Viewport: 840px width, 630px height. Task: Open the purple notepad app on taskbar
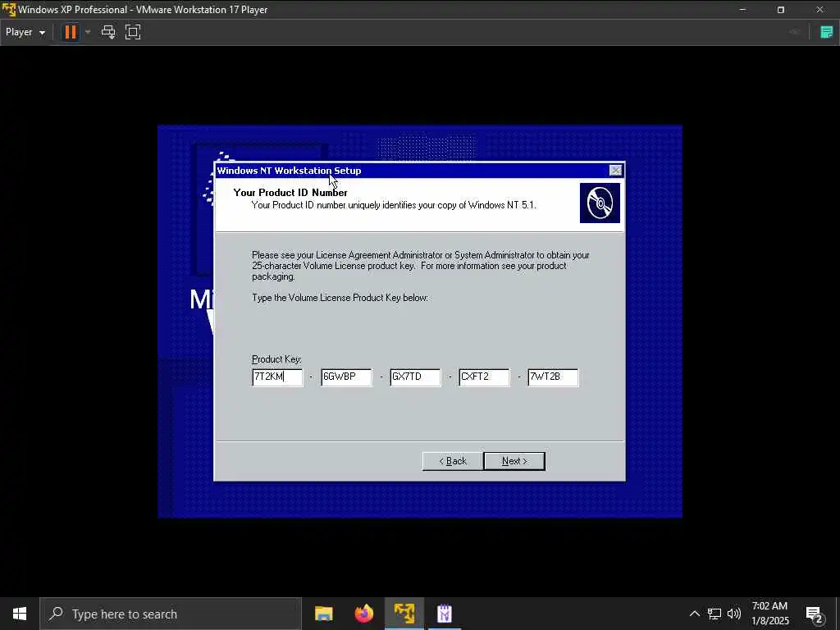point(445,614)
